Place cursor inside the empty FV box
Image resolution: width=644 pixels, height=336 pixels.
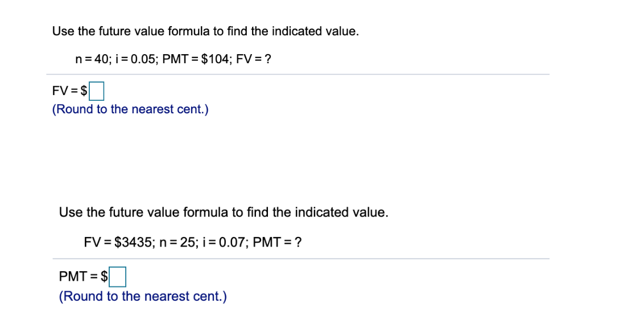click(x=97, y=91)
